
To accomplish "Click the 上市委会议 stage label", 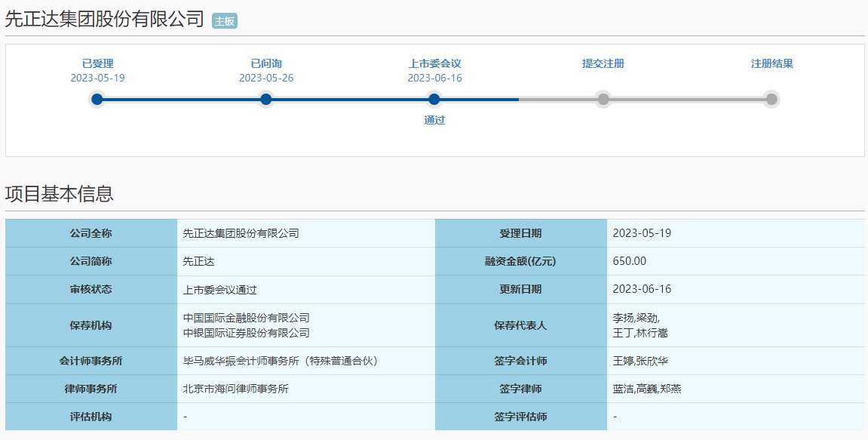I will tap(434, 63).
